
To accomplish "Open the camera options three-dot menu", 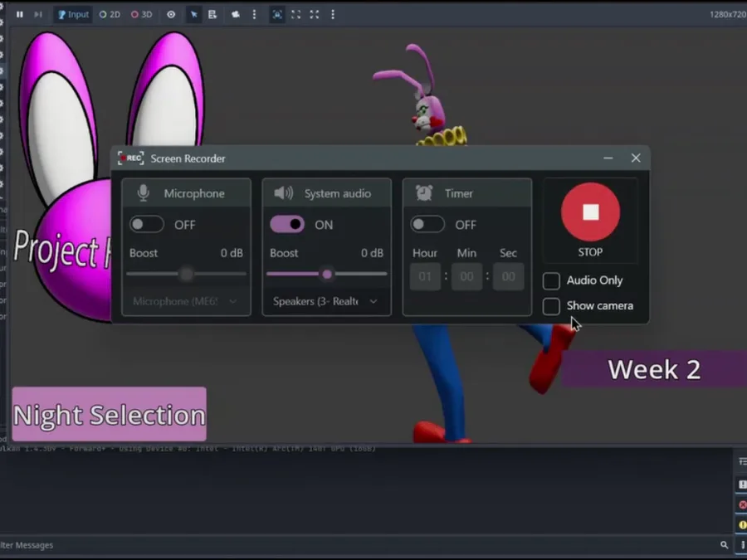I will (x=255, y=15).
